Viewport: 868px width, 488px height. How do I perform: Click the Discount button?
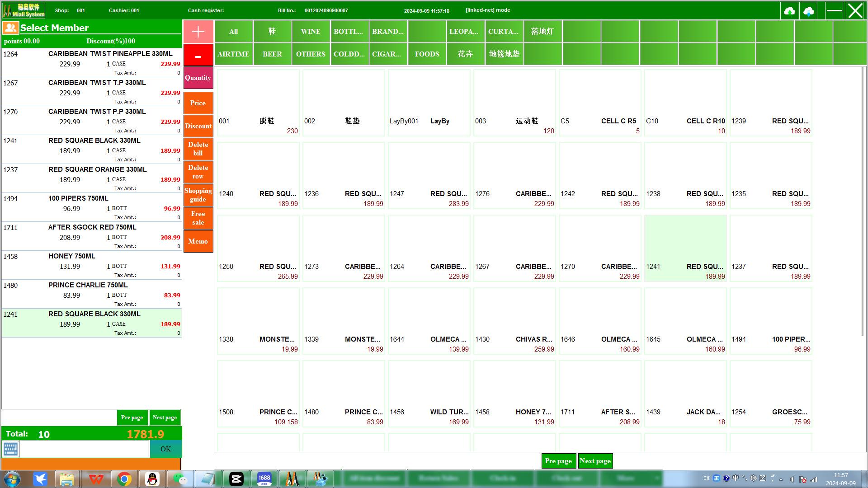point(198,126)
